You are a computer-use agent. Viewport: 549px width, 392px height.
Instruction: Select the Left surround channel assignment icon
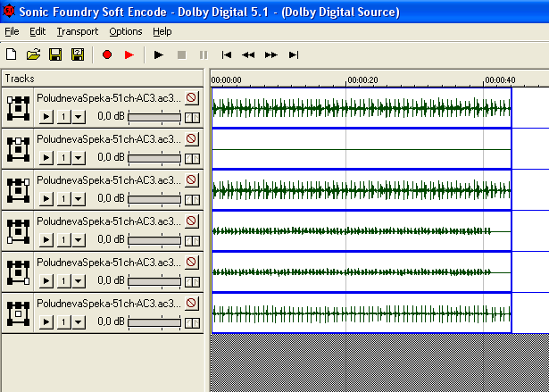pyautogui.click(x=18, y=231)
